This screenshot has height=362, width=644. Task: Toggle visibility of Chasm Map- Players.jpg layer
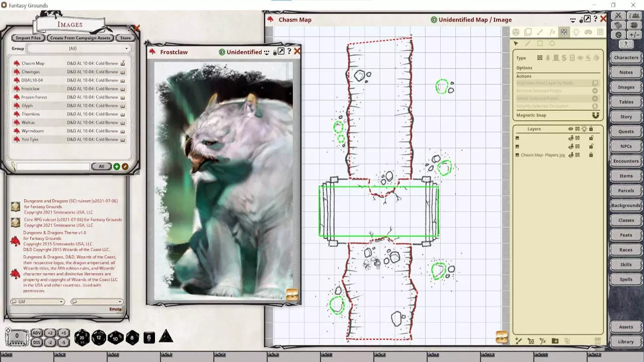(571, 155)
